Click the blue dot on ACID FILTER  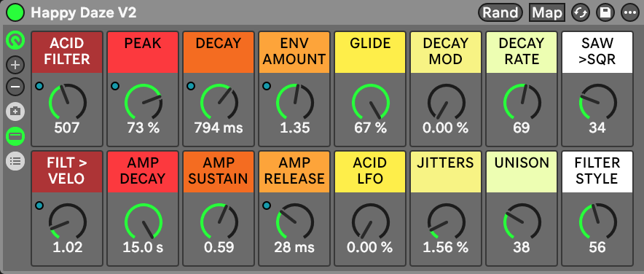[39, 86]
